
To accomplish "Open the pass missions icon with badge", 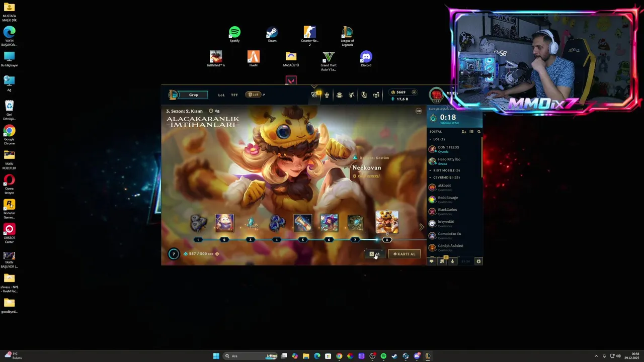I will coord(315,94).
